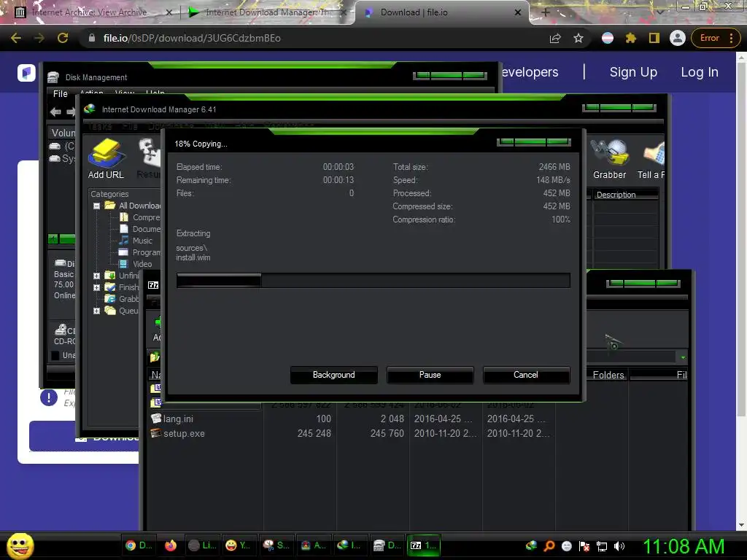This screenshot has width=747, height=560.
Task: Click the extraction progress bar
Action: 373,281
